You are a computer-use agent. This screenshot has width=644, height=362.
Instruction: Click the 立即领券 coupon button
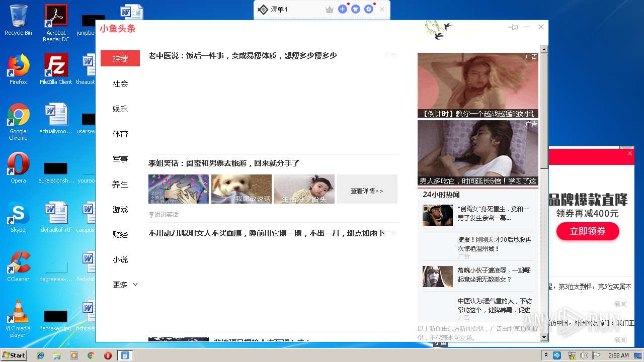pos(587,231)
